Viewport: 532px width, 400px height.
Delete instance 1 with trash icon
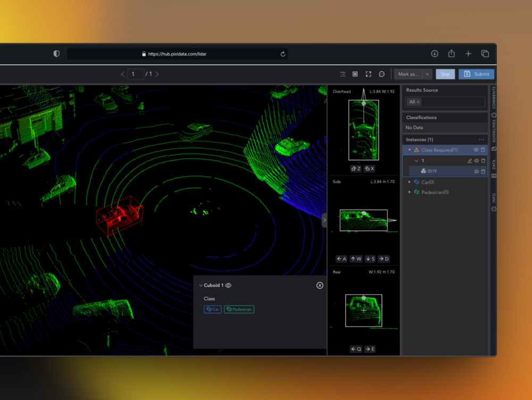pyautogui.click(x=483, y=161)
